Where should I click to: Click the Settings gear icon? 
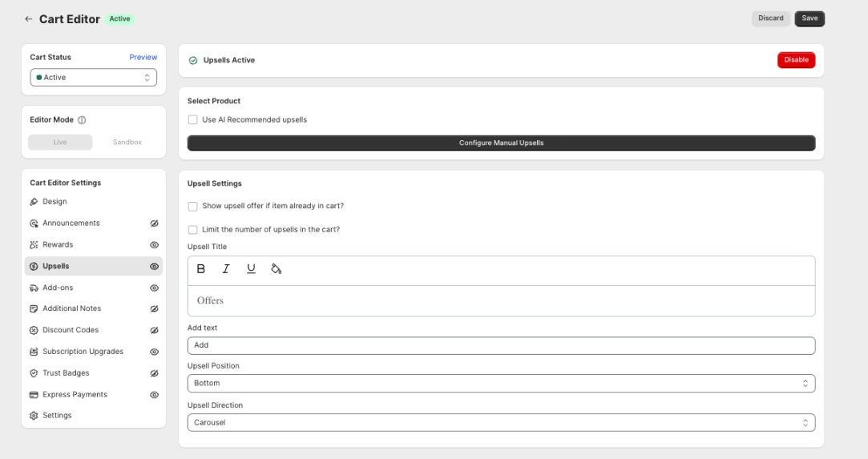click(x=34, y=415)
